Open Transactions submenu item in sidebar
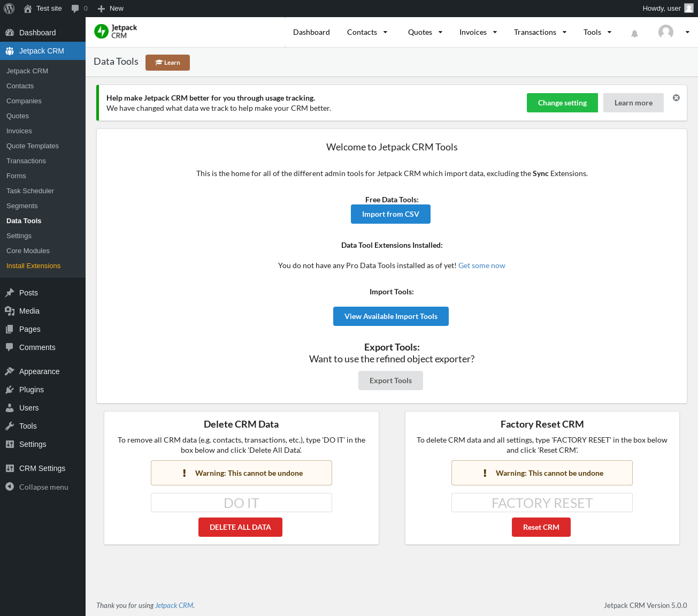The image size is (698, 616). pos(43,161)
